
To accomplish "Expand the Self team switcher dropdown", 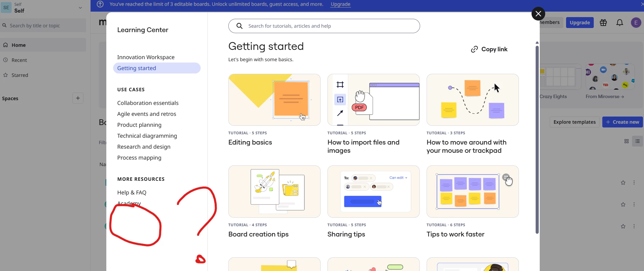I will 80,8.
